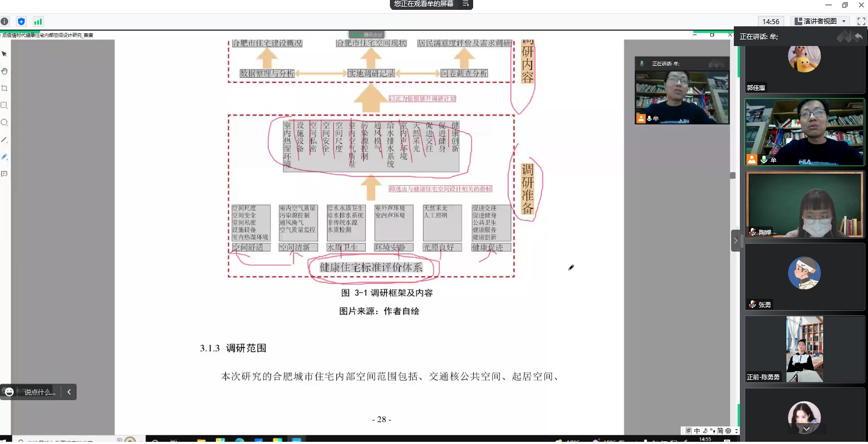This screenshot has height=444, width=868.
Task: Click the "图 3-1 调研框架及内容" caption
Action: point(387,293)
